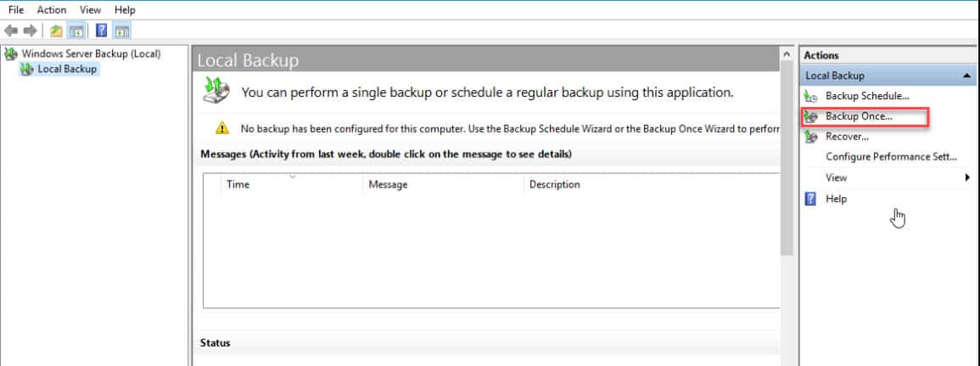Open Configure Performance Settings action
Viewport: 980px width, 366px height.
891,157
